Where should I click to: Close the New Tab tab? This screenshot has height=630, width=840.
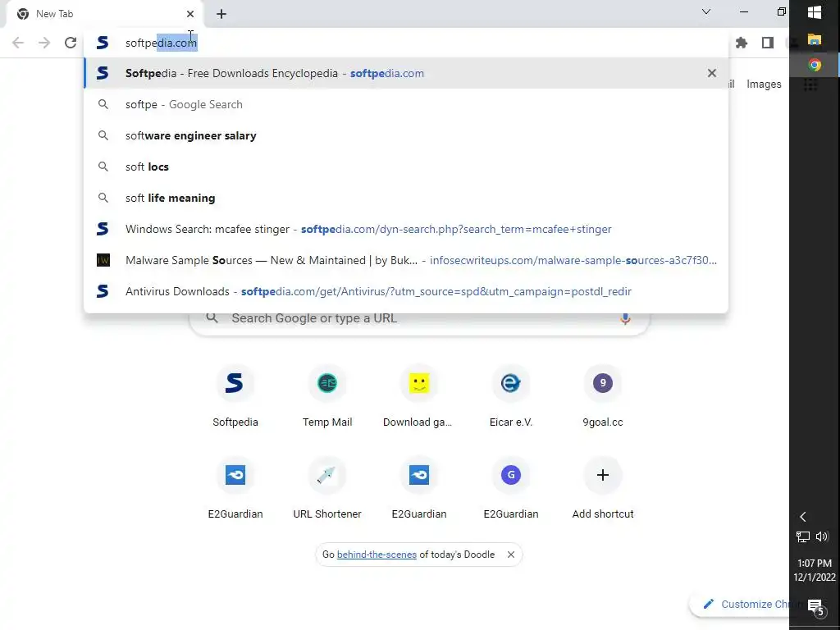pos(190,14)
